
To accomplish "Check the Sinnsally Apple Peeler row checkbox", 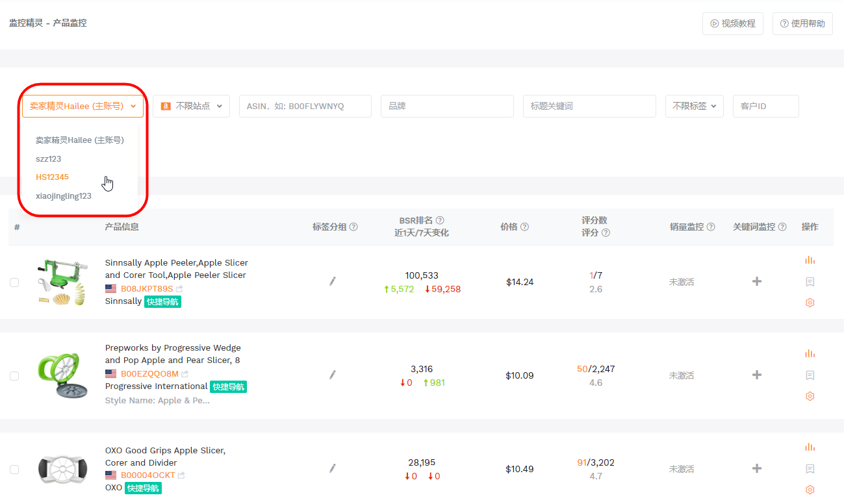I will pos(14,283).
